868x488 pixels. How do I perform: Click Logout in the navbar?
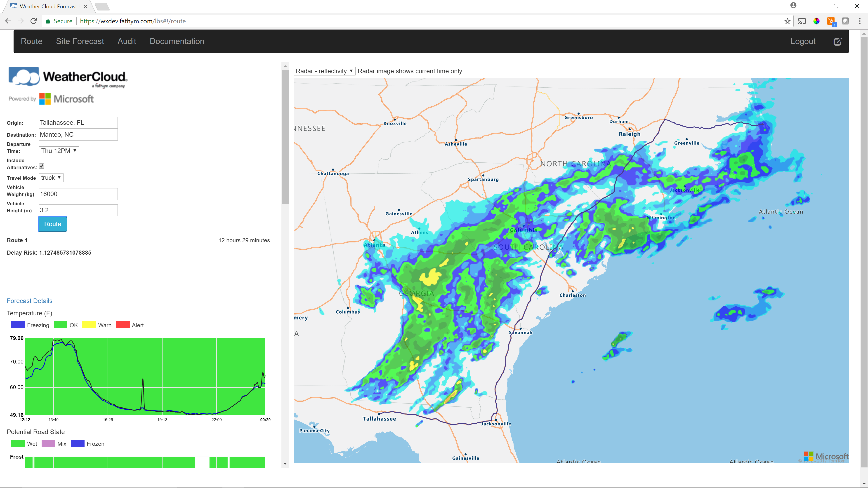click(803, 41)
